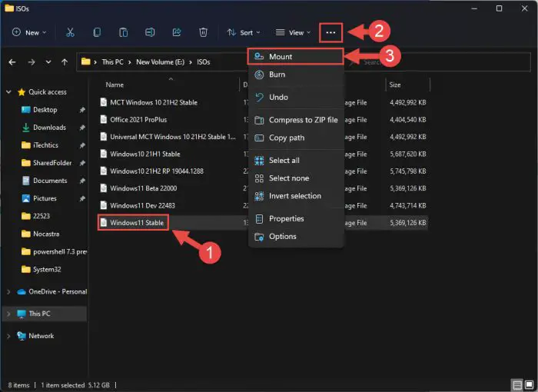
Task: Open Properties from the menu
Action: point(295,218)
